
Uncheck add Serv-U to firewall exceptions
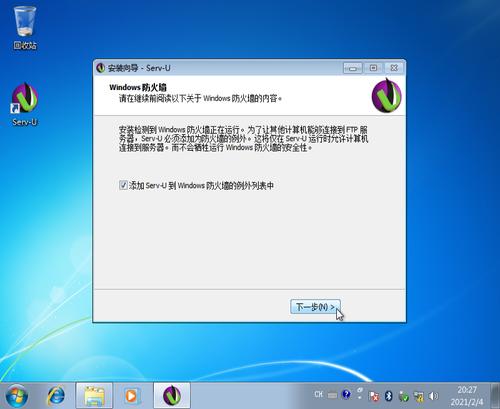(123, 185)
